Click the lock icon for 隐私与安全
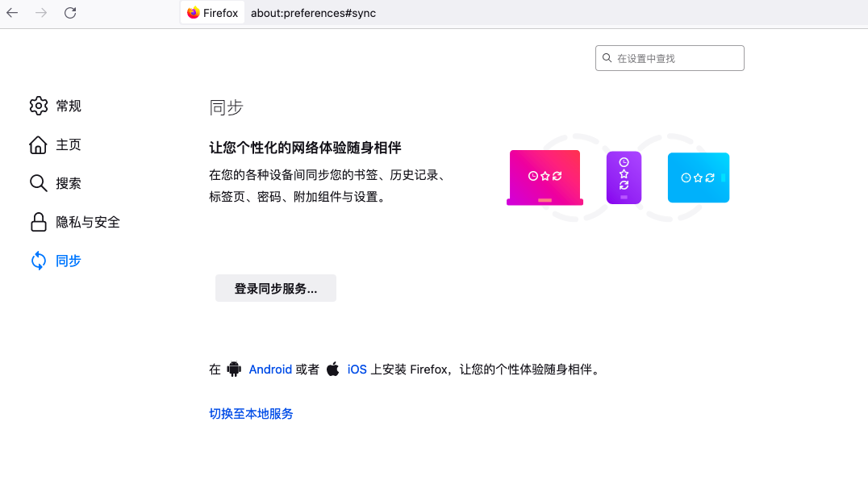 point(38,222)
